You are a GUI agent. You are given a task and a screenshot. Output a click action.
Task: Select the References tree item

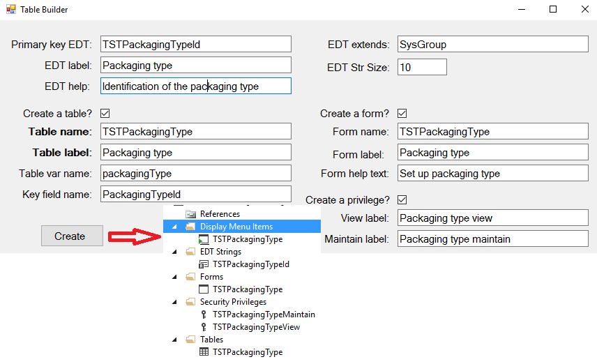[x=220, y=214]
